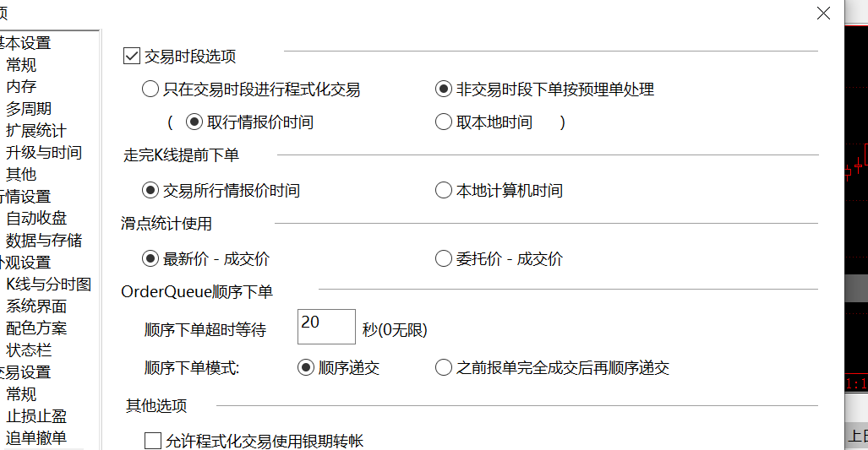Screen dimensions: 868x450
Task: Select 扩展统计 in the settings tree
Action: click(x=35, y=130)
